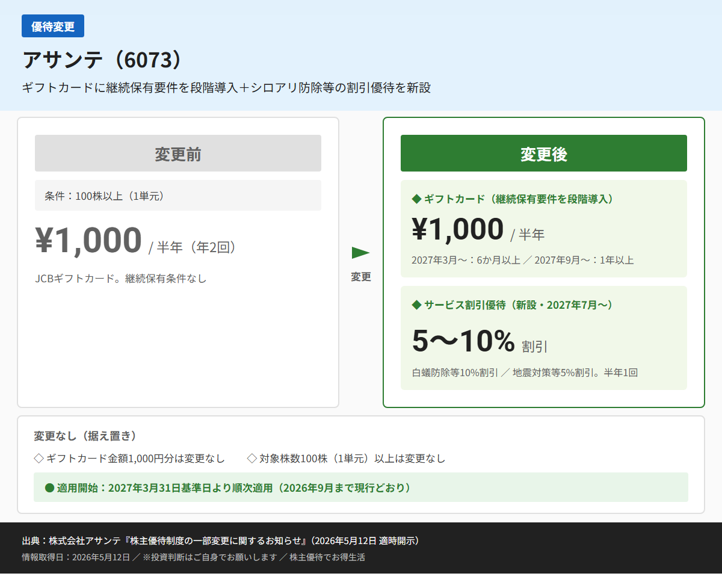Image resolution: width=722 pixels, height=588 pixels.
Task: Click the 変更なし（据え置き） heading
Action: coord(85,436)
